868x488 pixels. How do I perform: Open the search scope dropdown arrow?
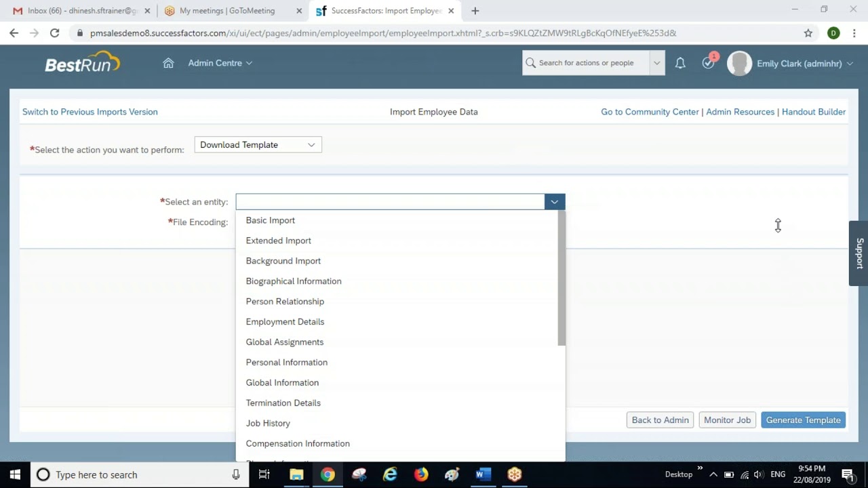[656, 63]
